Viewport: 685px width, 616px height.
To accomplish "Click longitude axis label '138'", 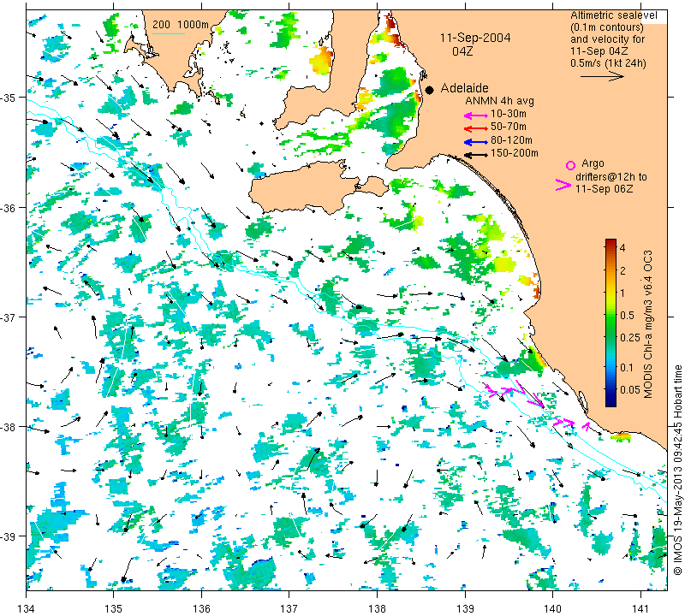I will point(377,607).
